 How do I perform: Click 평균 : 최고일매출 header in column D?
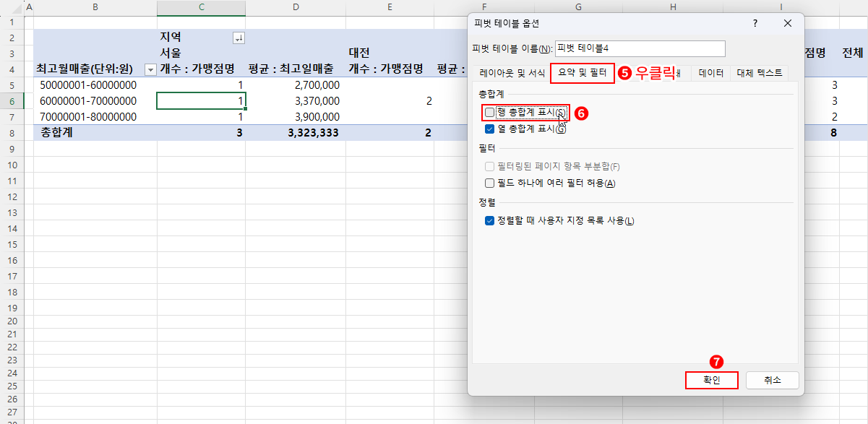pos(296,69)
